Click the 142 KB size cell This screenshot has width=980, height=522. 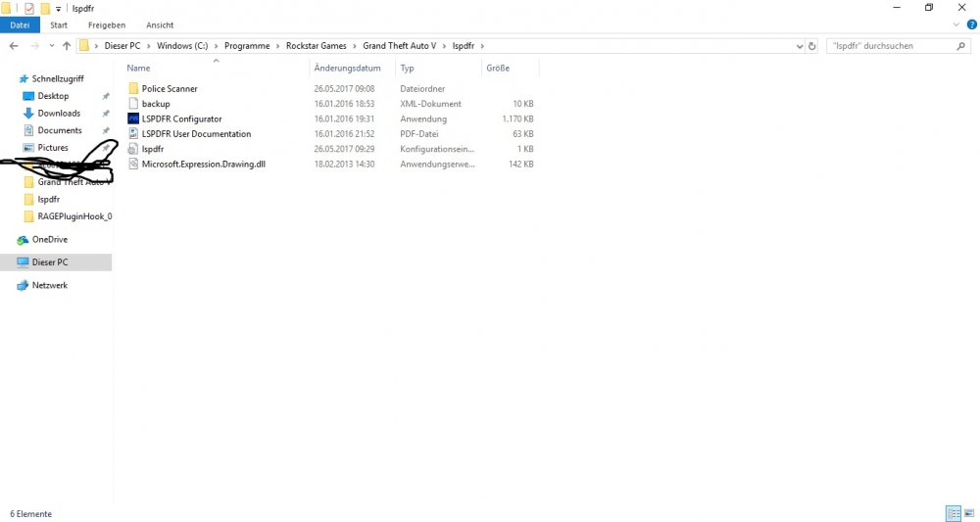521,164
